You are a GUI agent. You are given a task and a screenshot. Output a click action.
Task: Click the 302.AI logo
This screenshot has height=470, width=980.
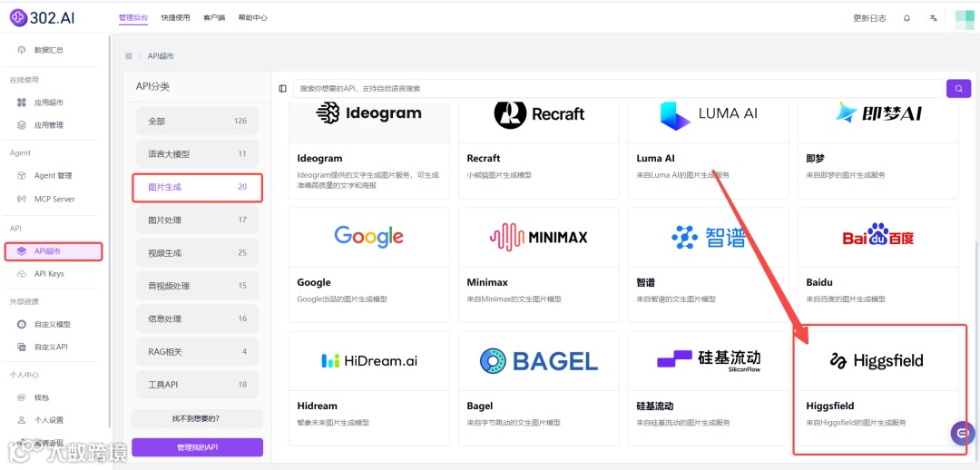[x=42, y=17]
